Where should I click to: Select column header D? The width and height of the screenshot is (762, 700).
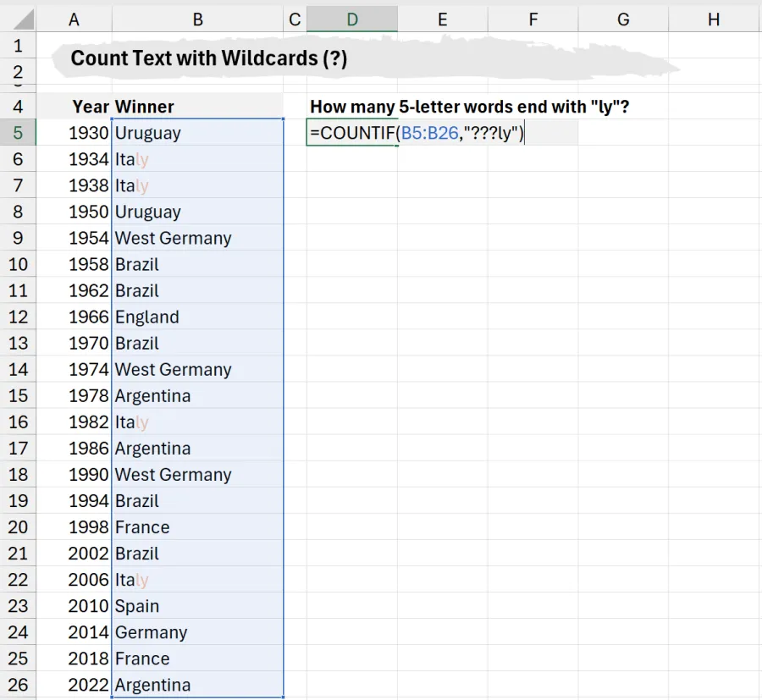352,18
